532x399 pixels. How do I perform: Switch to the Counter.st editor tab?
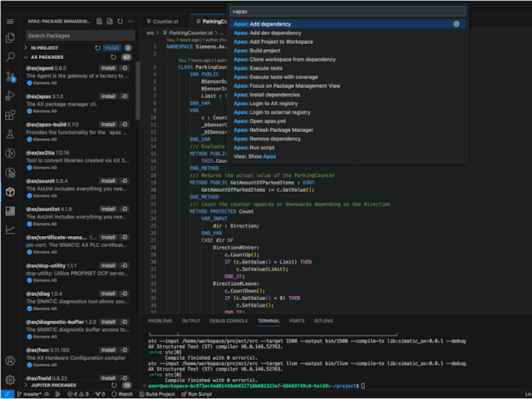point(165,22)
